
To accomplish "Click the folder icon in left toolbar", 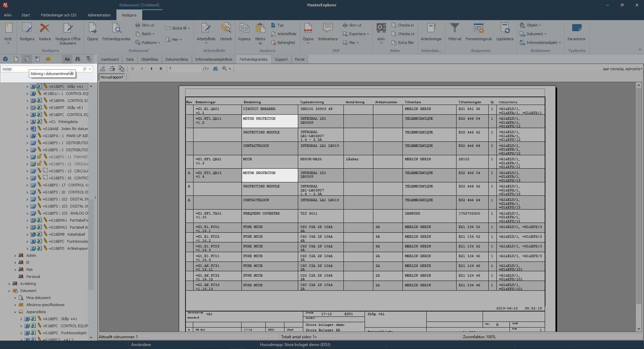I will 48,59.
